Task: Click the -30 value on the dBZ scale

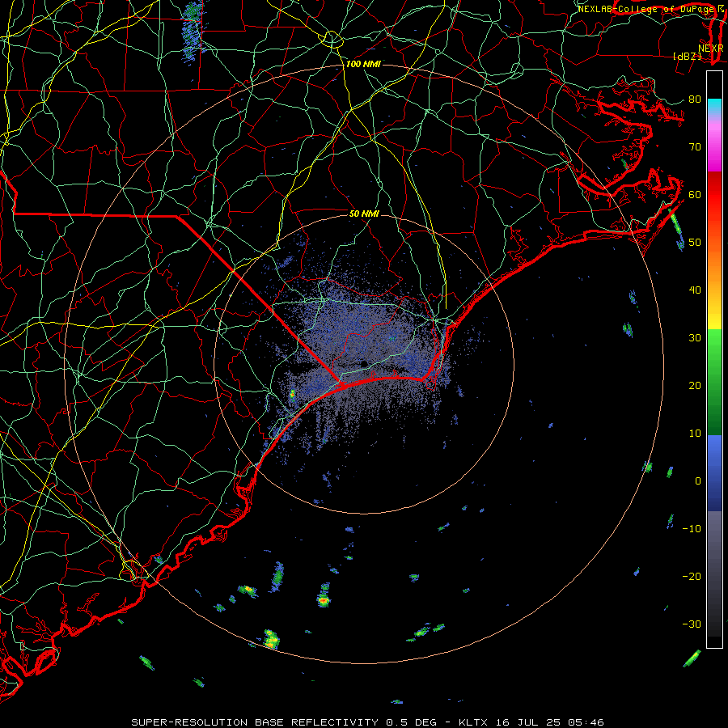Action: click(692, 624)
